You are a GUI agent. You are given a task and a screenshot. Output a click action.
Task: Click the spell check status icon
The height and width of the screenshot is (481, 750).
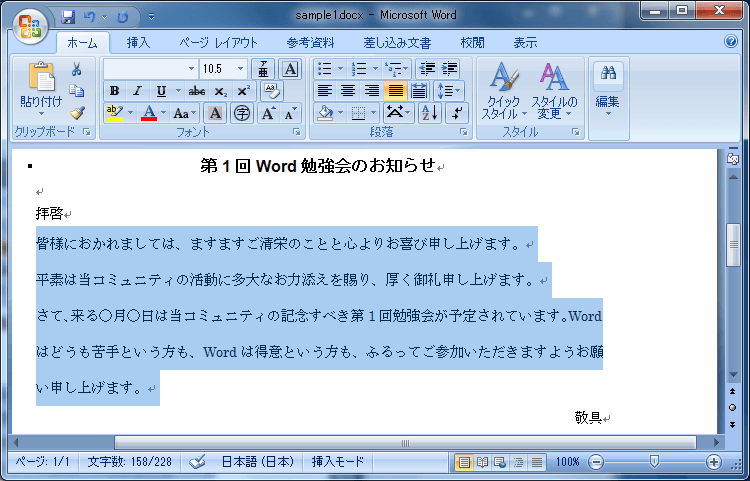(197, 462)
